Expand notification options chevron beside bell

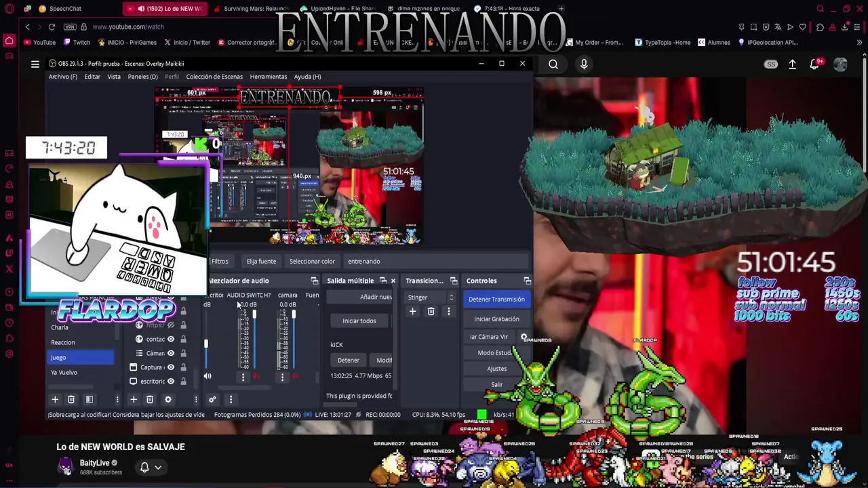(x=158, y=467)
